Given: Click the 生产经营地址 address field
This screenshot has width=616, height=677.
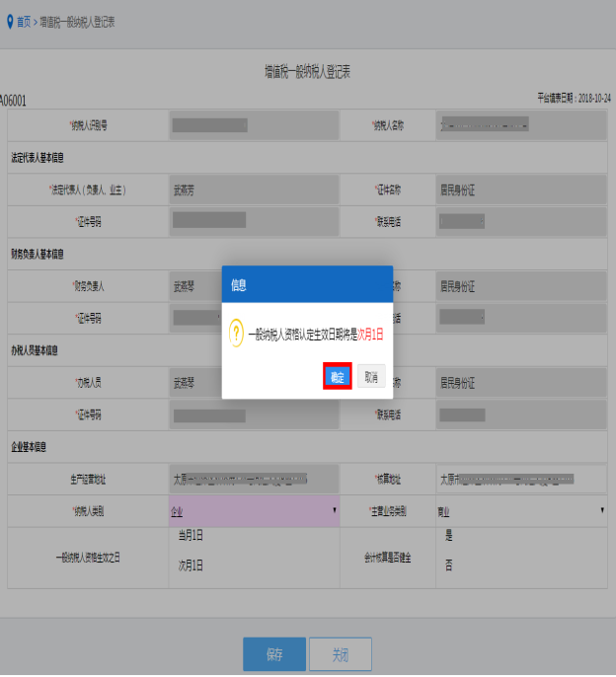Looking at the screenshot, I should coord(254,480).
